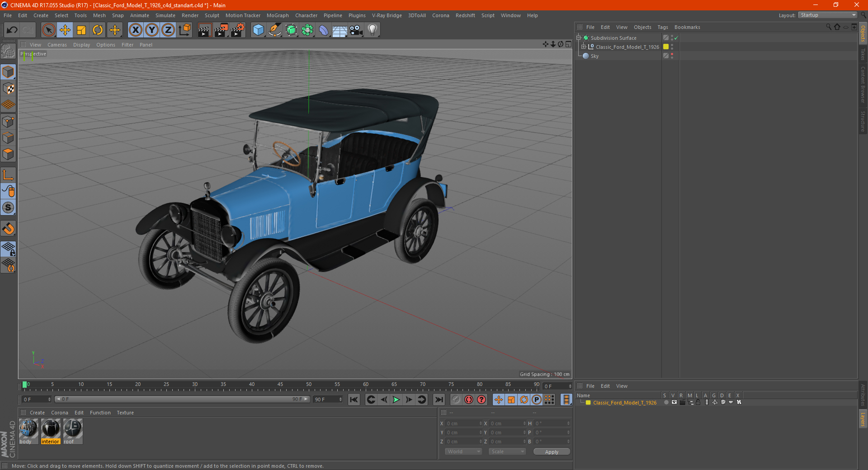868x470 pixels.
Task: Click the Apply button in coordinates
Action: tap(552, 452)
